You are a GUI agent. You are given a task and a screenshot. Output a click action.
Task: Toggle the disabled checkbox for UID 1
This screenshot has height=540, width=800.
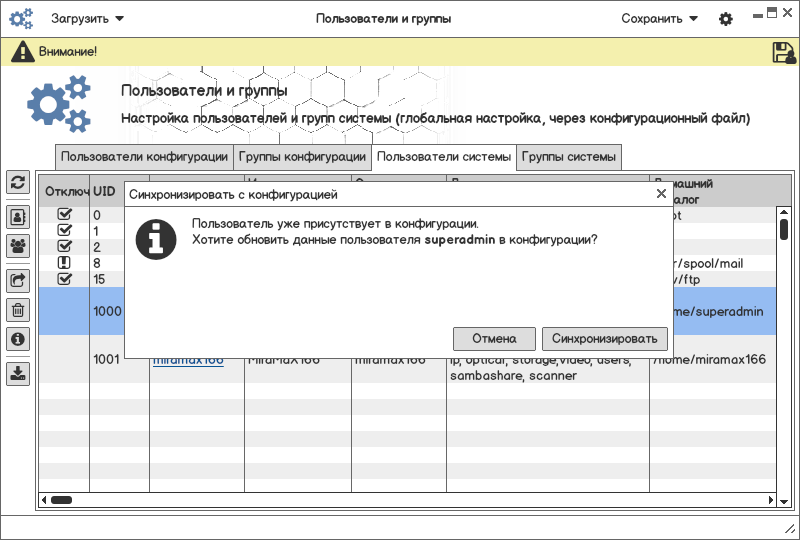coord(65,230)
